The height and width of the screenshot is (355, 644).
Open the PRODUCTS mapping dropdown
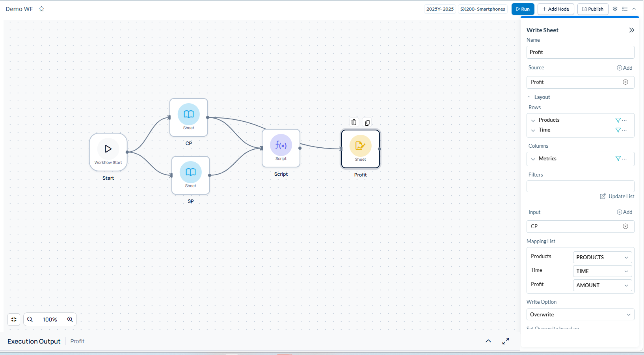pyautogui.click(x=602, y=257)
